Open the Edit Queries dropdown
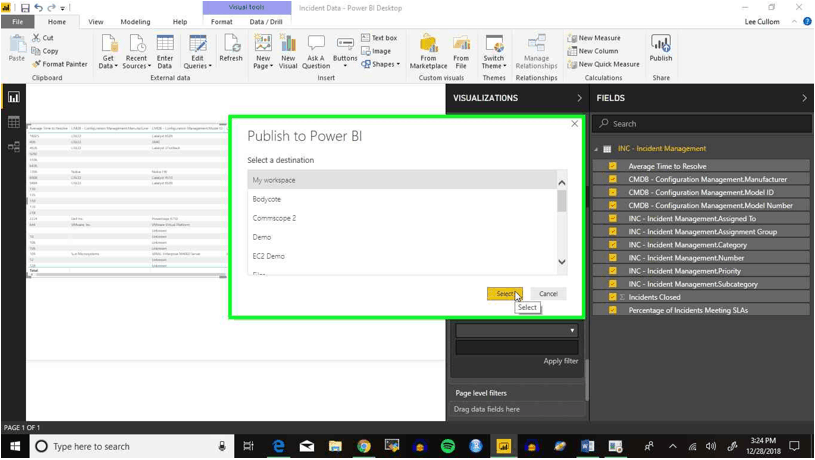 tap(198, 51)
